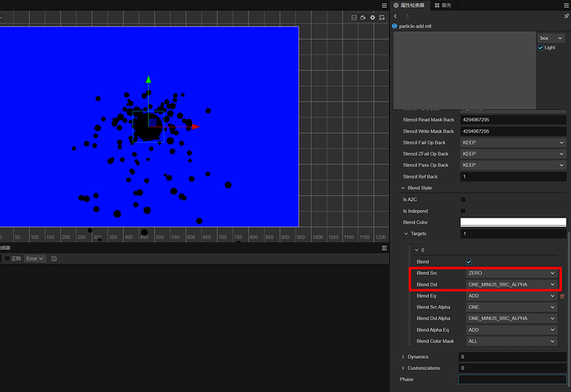The width and height of the screenshot is (571, 392).
Task: Uncheck the Blend checkbox
Action: pos(469,261)
